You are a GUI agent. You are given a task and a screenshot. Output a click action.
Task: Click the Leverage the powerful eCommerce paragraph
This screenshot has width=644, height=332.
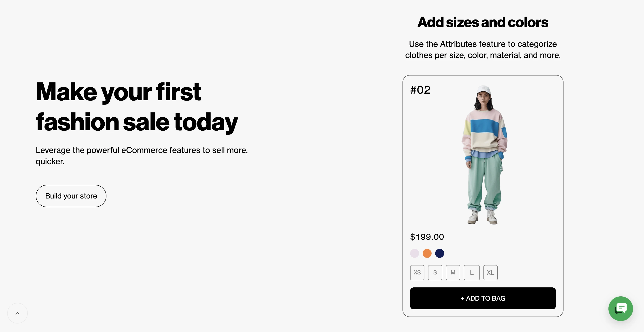(142, 155)
